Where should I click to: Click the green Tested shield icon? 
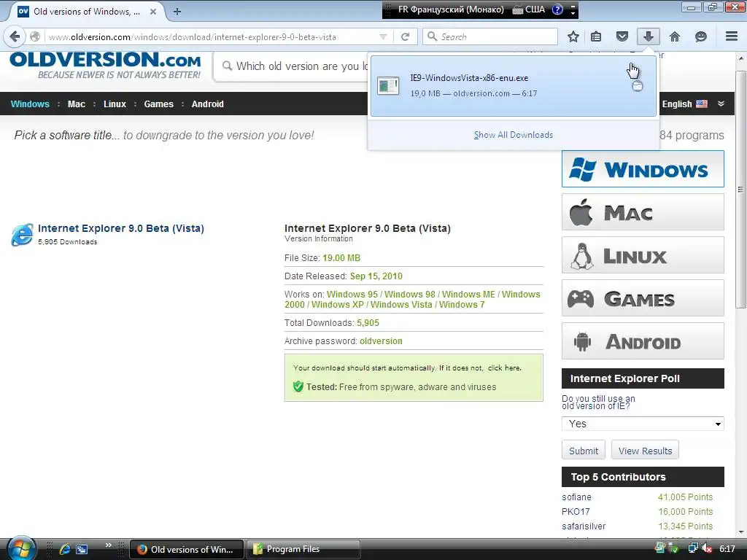298,386
